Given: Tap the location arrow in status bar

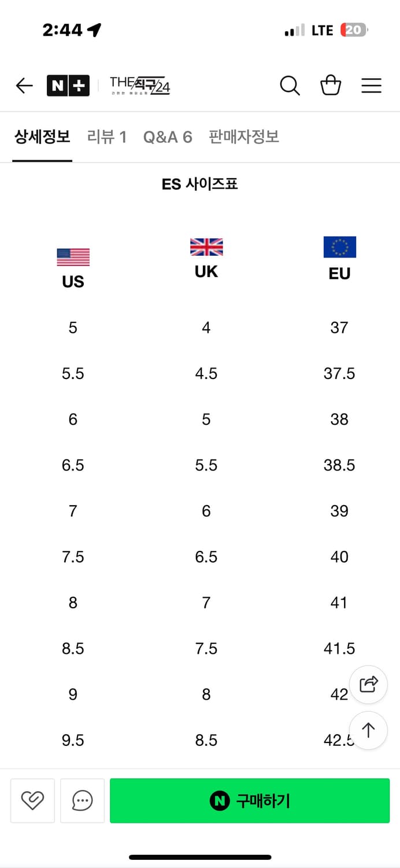Looking at the screenshot, I should pos(94,30).
